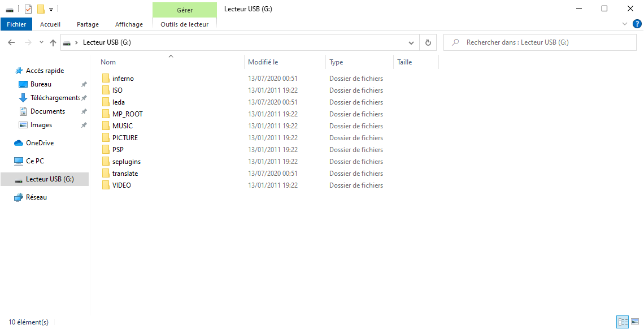Go back with the left arrow
Viewport: 644px width, 329px height.
[11, 42]
